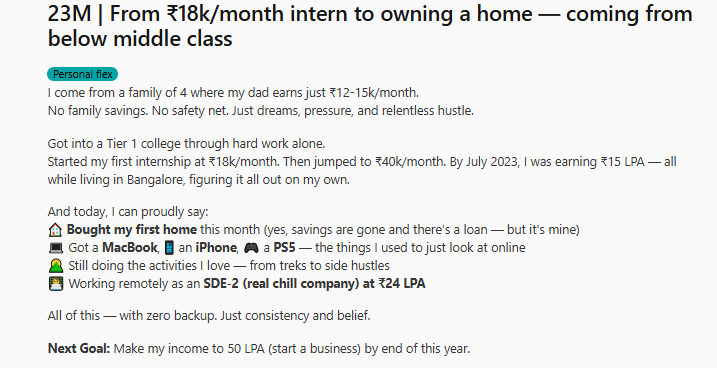Click the bold SDE-2 salary text
The height and width of the screenshot is (368, 717).
[315, 283]
